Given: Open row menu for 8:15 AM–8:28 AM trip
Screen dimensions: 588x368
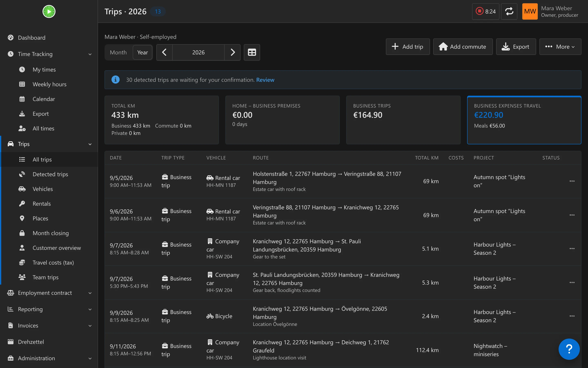Looking at the screenshot, I should pyautogui.click(x=572, y=249).
